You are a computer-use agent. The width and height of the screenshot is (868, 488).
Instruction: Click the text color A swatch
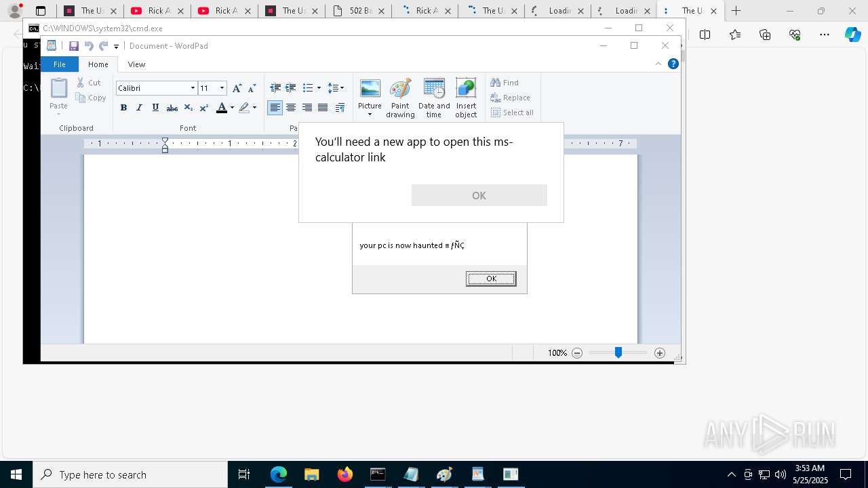pyautogui.click(x=221, y=108)
